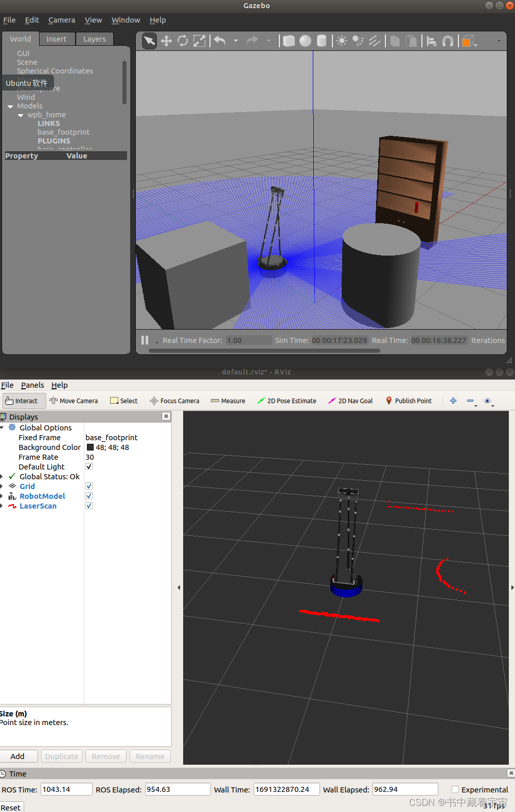515x812 pixels.
Task: Click the eye view options icon in RViz
Action: (x=488, y=401)
